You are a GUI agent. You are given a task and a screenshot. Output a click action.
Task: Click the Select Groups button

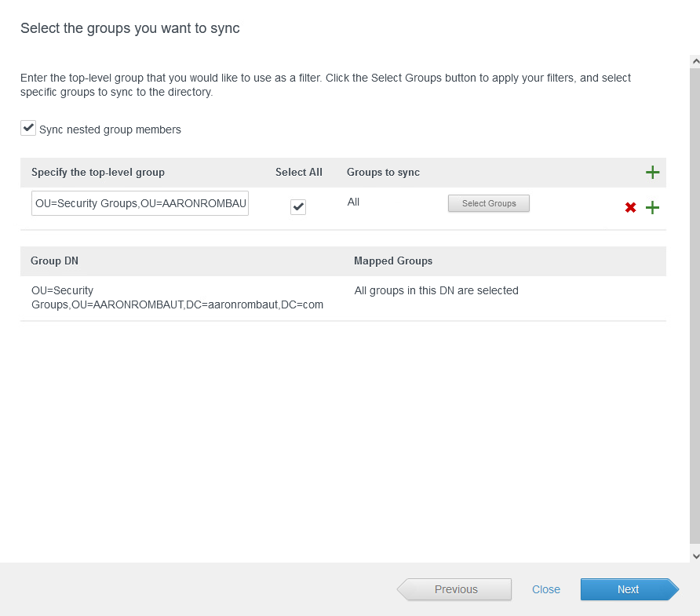(489, 203)
